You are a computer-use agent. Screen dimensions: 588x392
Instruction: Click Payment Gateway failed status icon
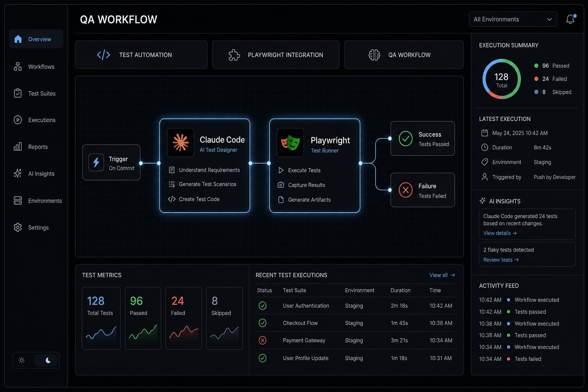(x=263, y=340)
